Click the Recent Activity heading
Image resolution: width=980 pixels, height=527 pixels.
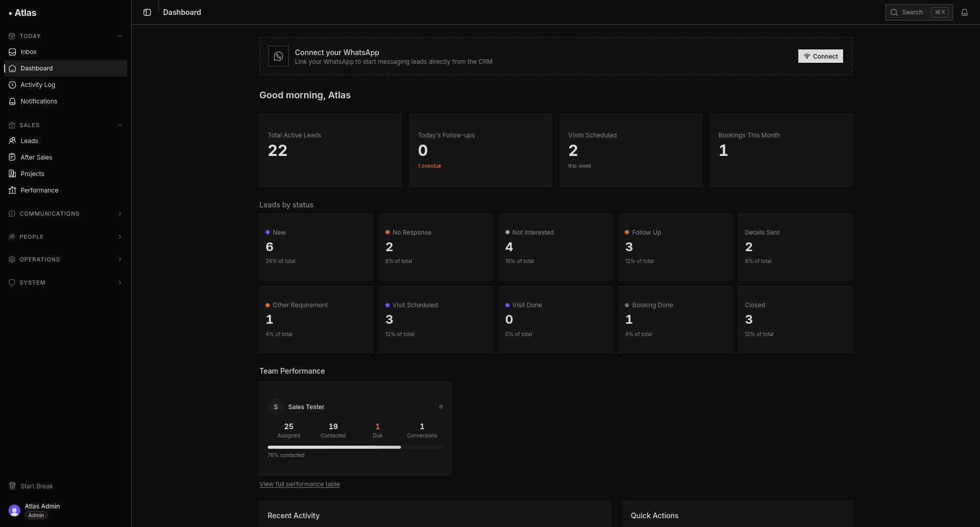point(293,516)
